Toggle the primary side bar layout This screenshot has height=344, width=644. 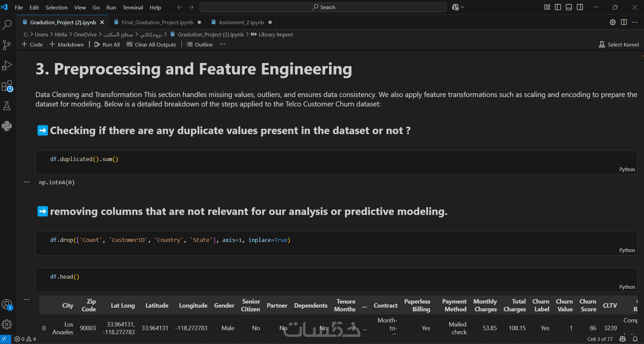pos(558,7)
